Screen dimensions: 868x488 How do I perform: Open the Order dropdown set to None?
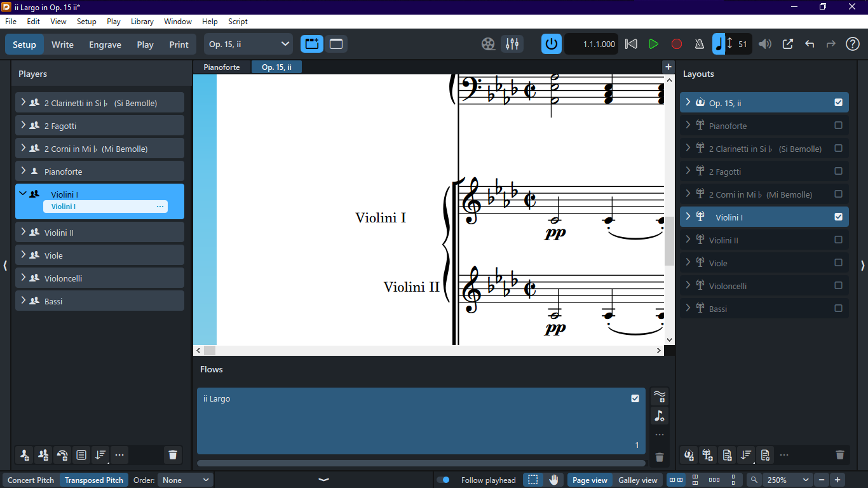coord(186,480)
